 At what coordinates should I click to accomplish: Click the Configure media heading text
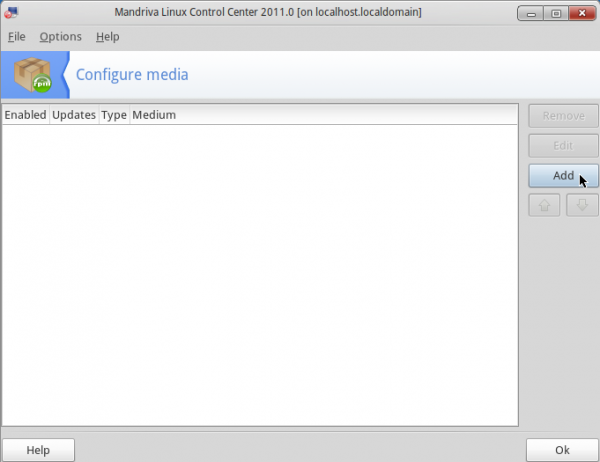coord(132,75)
